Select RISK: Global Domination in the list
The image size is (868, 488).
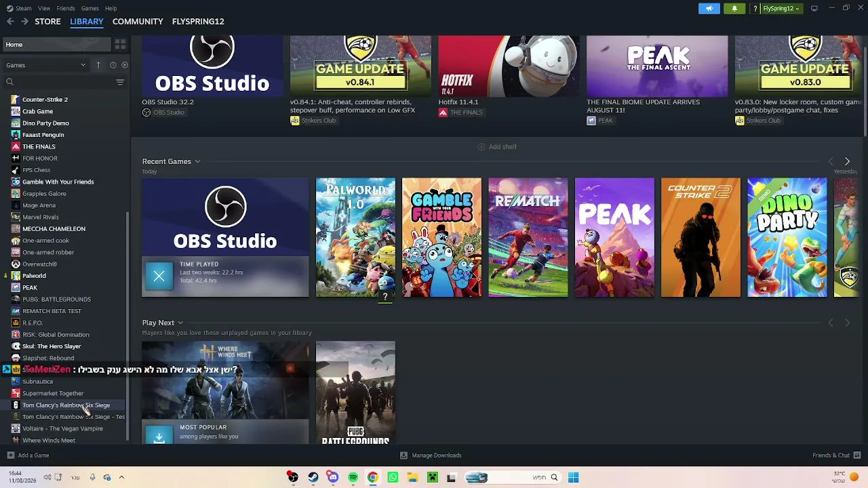point(56,335)
